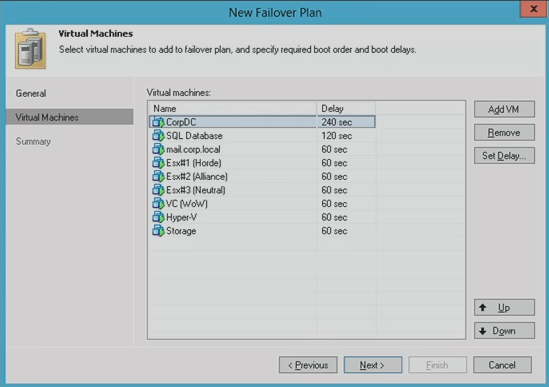Click the 240 sec delay of CorpDC
The image size is (549, 387).
point(337,122)
